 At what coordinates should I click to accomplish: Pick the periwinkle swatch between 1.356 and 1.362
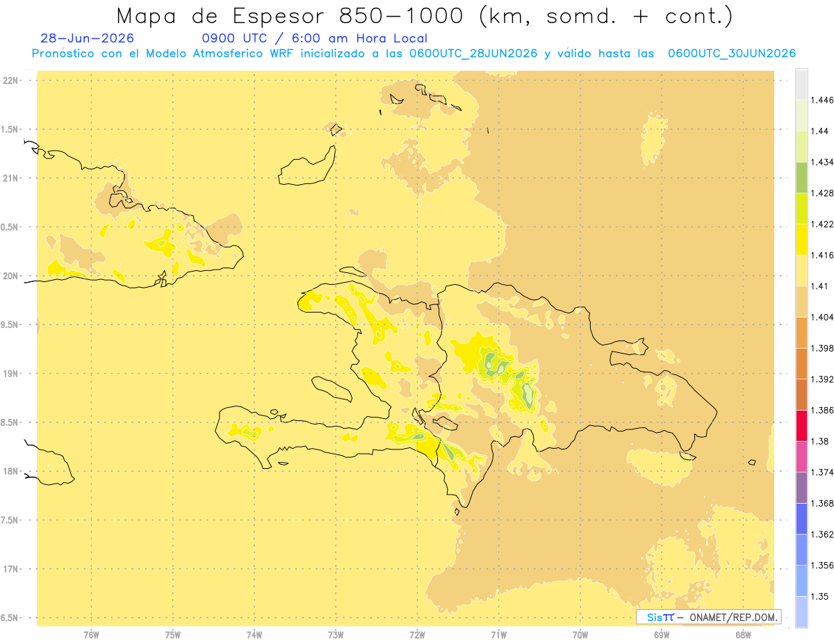pos(801,550)
